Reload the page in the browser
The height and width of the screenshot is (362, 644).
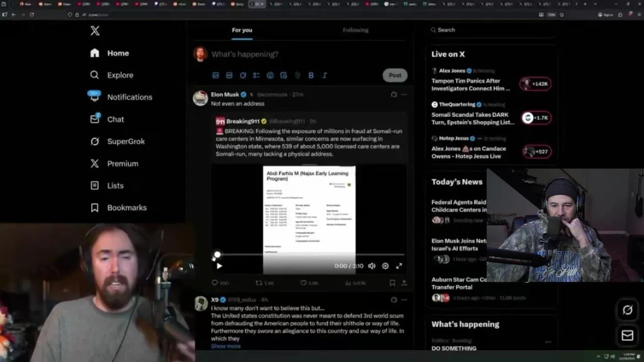pos(32,15)
